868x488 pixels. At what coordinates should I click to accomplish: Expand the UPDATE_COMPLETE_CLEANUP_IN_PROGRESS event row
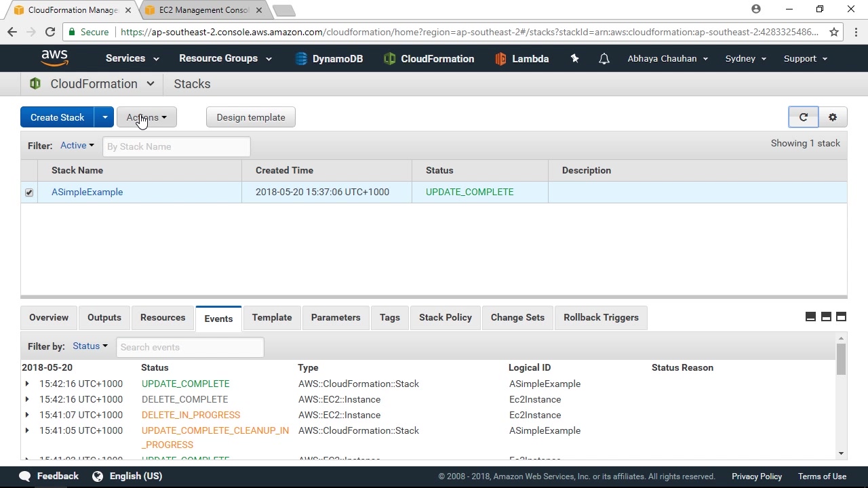click(x=27, y=430)
